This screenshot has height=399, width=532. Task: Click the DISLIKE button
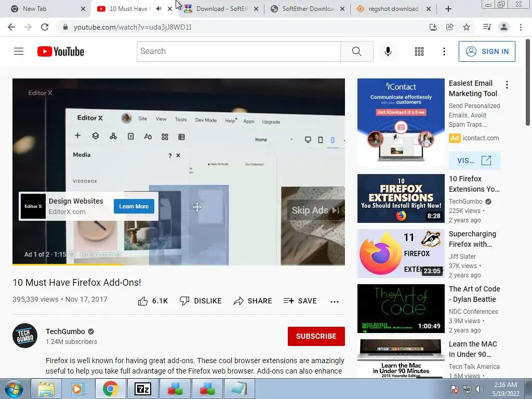201,301
